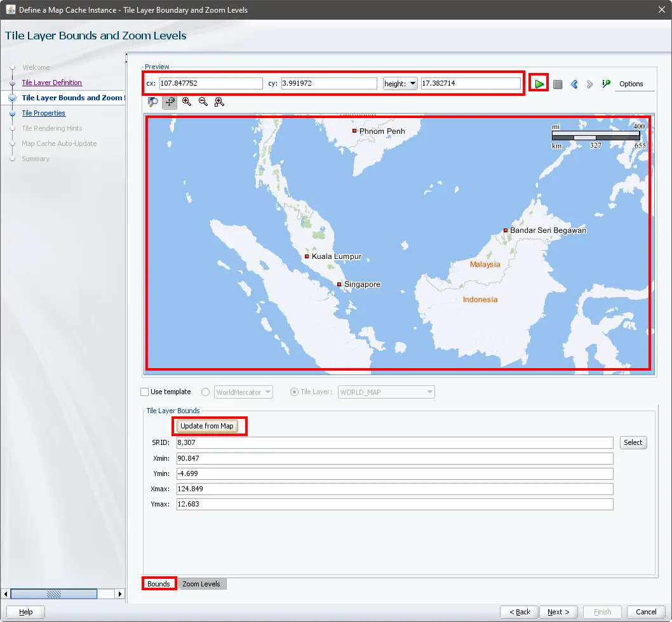
Task: Click the Ymin input field
Action: (x=394, y=473)
